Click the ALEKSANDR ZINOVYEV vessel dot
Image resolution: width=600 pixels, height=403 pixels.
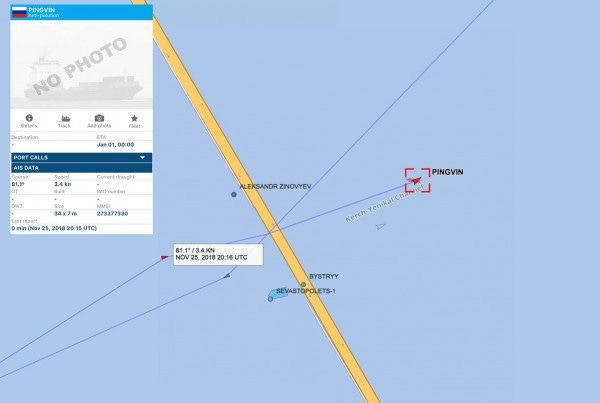click(234, 194)
